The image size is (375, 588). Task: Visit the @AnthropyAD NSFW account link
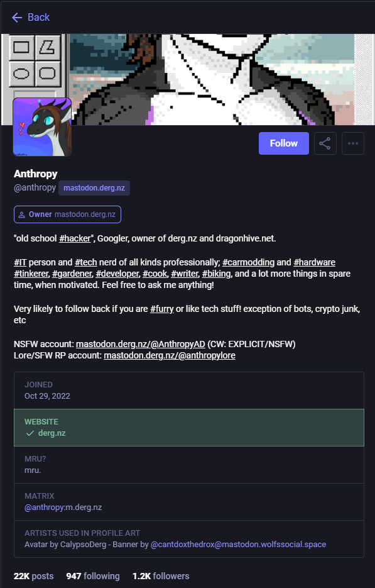(x=141, y=344)
